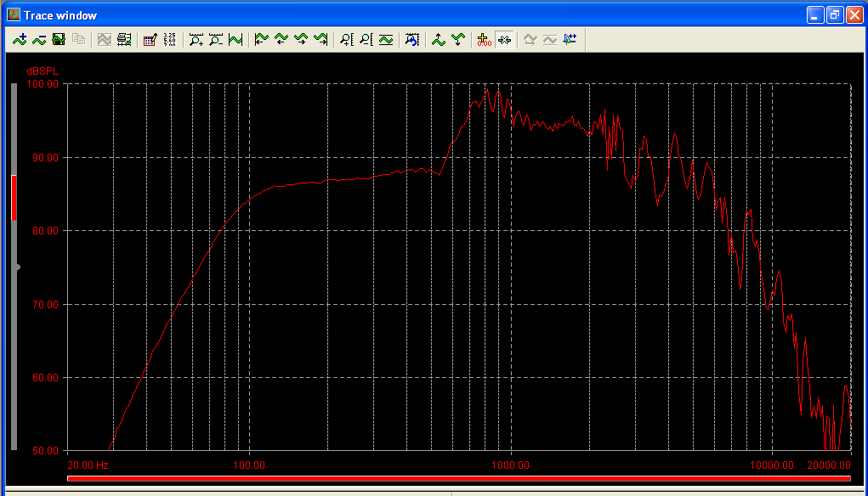Click the small grey marker on left scale
The image size is (868, 496).
pyautogui.click(x=18, y=267)
